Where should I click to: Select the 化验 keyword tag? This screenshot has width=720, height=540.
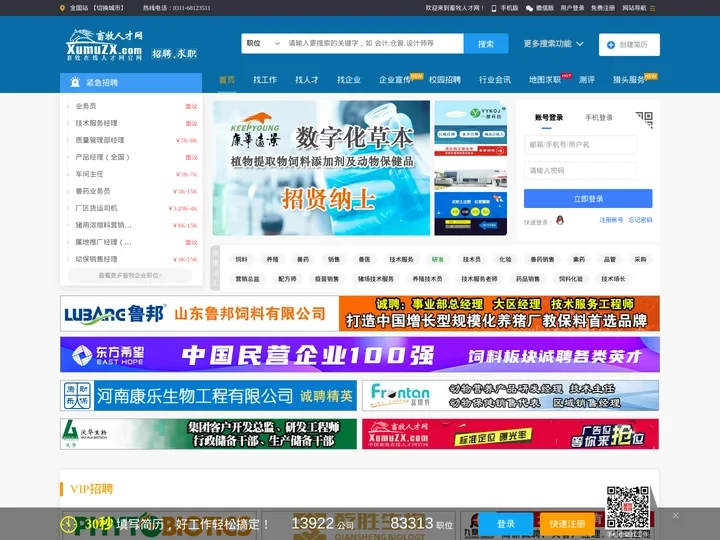pyautogui.click(x=505, y=259)
